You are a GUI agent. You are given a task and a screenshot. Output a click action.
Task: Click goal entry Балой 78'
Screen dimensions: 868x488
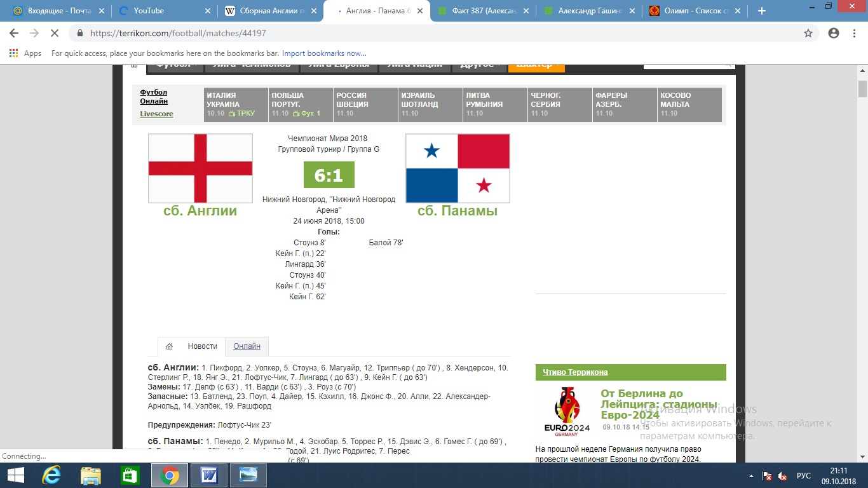(386, 243)
